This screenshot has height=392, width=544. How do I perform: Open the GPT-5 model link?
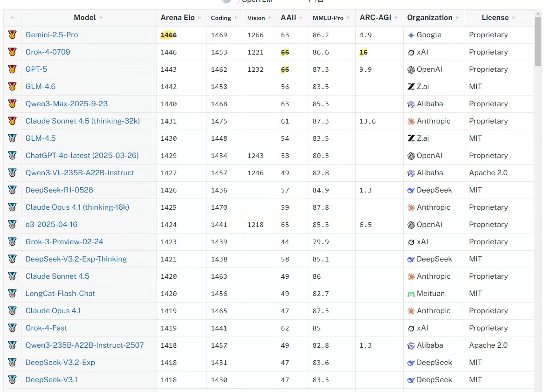(x=36, y=69)
